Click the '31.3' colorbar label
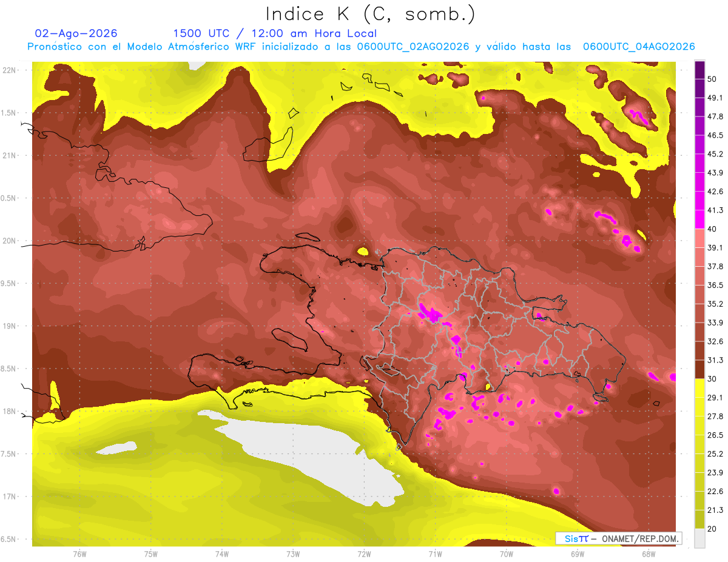 click(x=715, y=360)
